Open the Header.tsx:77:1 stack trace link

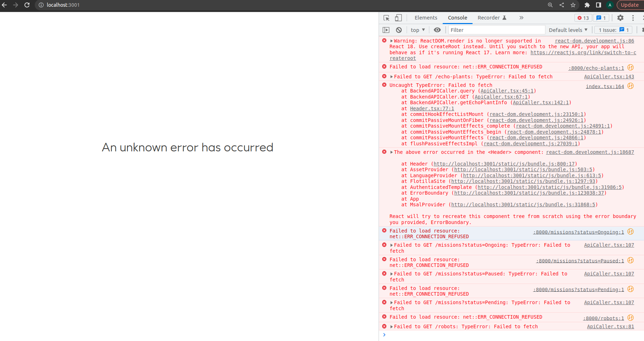[x=432, y=108]
